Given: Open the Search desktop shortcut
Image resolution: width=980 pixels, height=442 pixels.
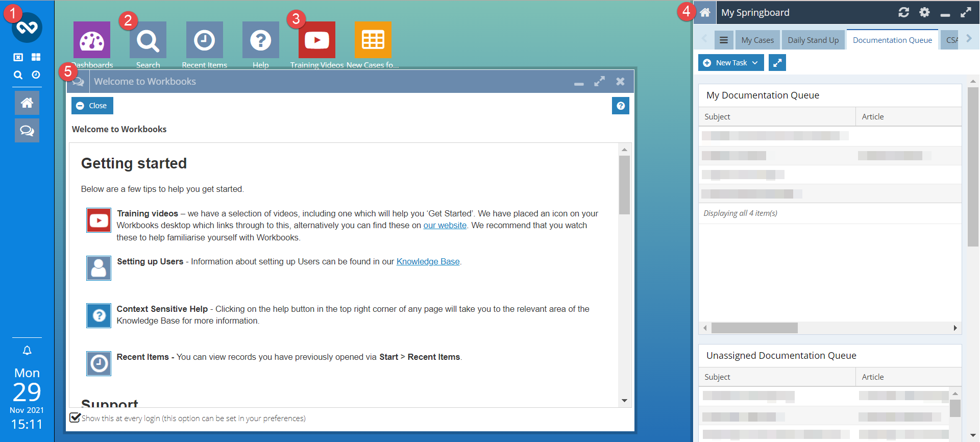Looking at the screenshot, I should point(148,40).
